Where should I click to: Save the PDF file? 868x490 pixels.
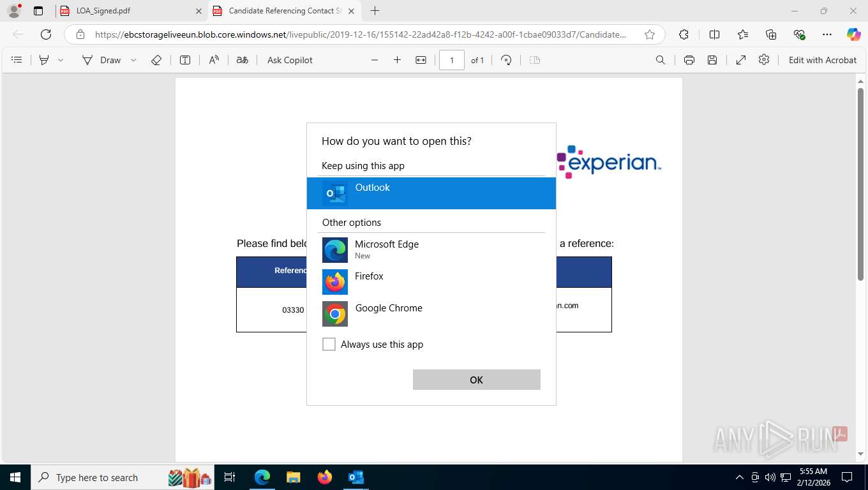[712, 60]
